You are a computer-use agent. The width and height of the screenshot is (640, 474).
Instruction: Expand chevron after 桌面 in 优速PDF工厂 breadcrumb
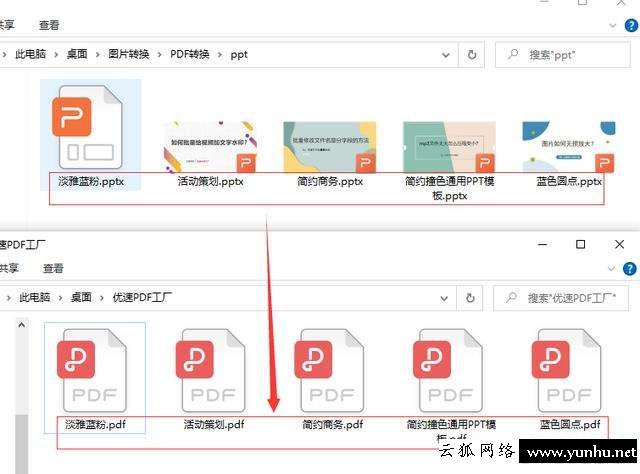101,298
